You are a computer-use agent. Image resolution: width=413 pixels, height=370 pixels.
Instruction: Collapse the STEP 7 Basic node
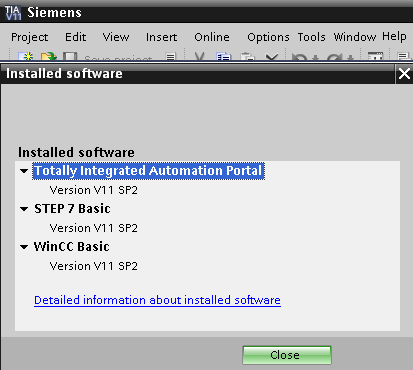click(x=24, y=209)
